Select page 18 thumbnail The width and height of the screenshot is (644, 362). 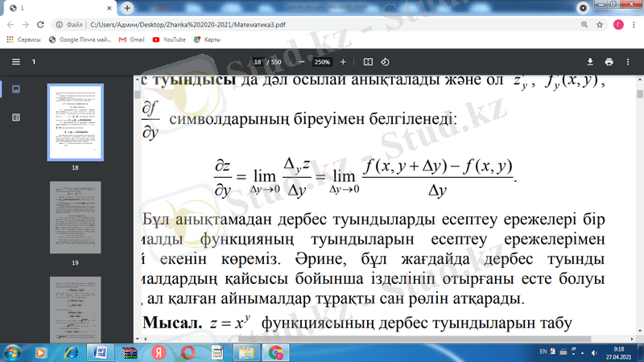[x=75, y=122]
